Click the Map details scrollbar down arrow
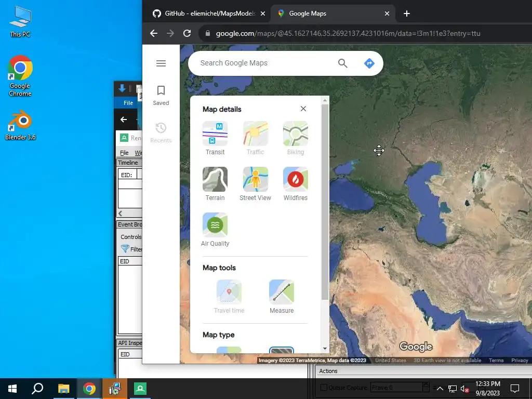 pyautogui.click(x=325, y=349)
